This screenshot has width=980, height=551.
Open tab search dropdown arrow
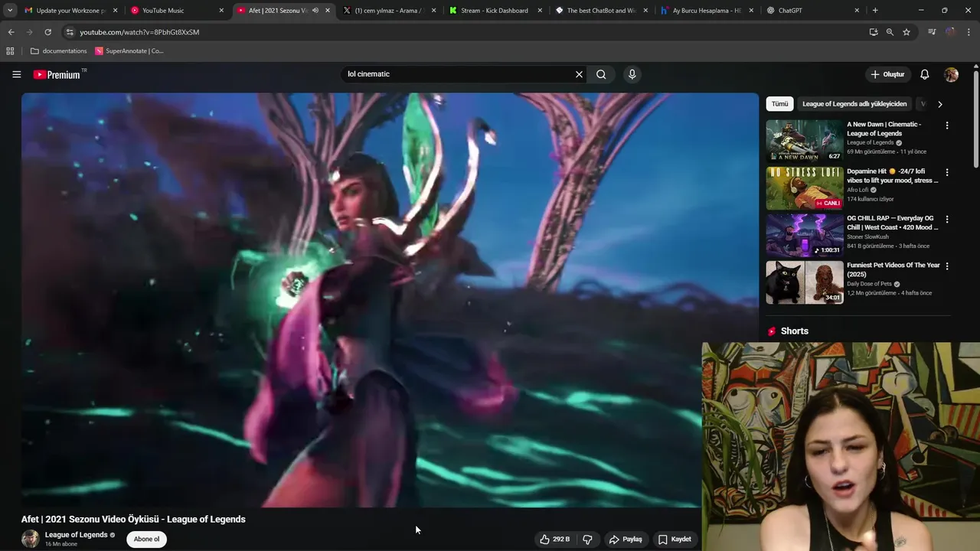click(9, 11)
